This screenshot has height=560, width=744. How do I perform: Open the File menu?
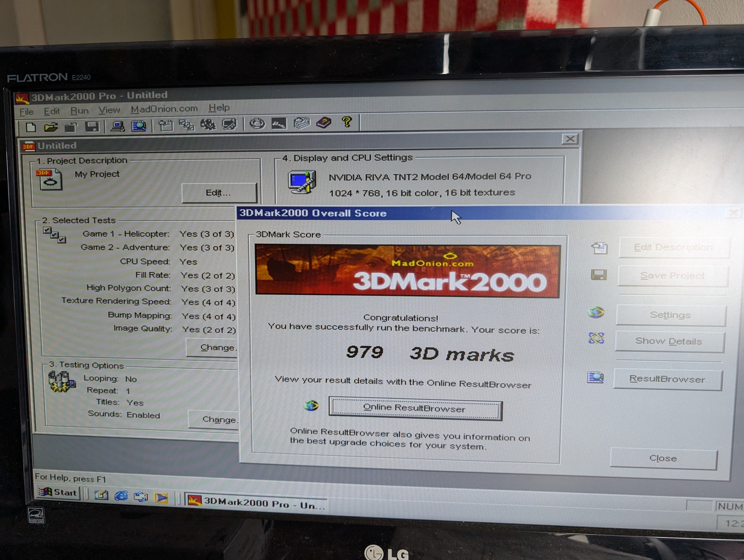pos(26,112)
